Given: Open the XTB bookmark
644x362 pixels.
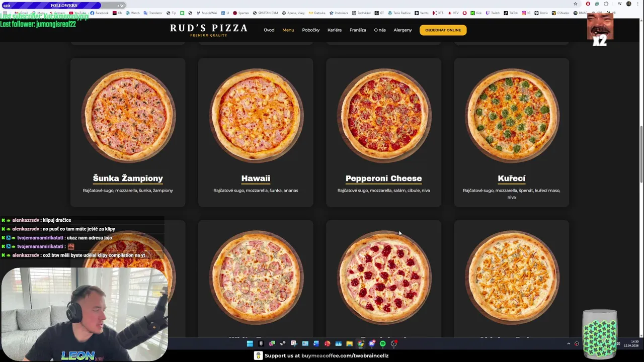Looking at the screenshot, I should [438, 13].
